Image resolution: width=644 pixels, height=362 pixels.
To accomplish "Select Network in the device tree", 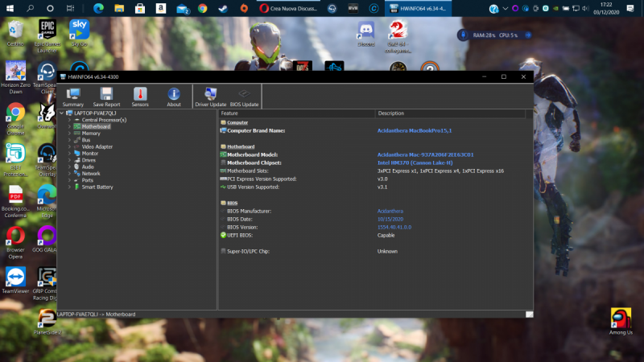I will (x=91, y=173).
